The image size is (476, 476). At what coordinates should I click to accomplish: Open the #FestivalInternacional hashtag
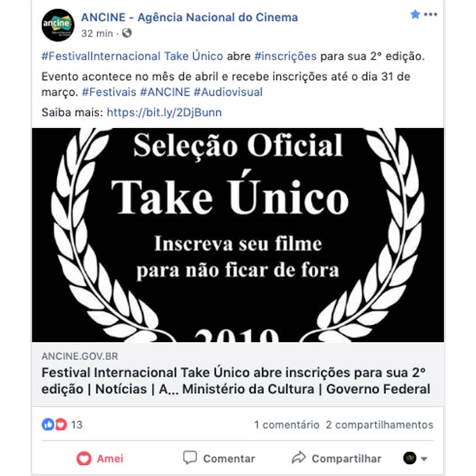tap(101, 56)
